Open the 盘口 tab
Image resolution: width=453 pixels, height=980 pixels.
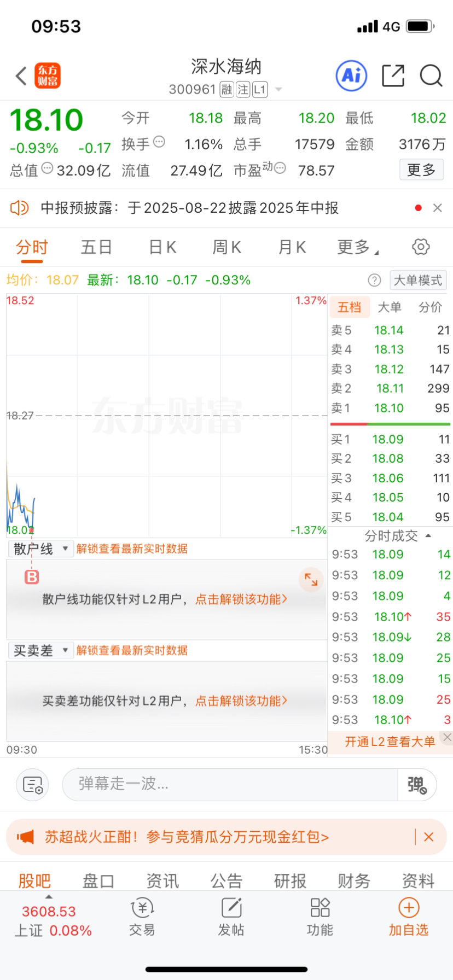point(98,880)
